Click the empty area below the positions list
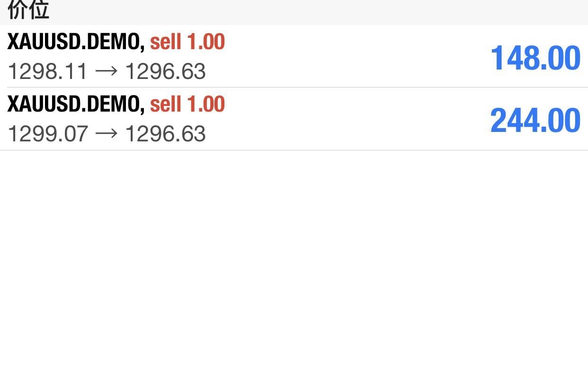Image resolution: width=588 pixels, height=383 pixels. pyautogui.click(x=294, y=265)
